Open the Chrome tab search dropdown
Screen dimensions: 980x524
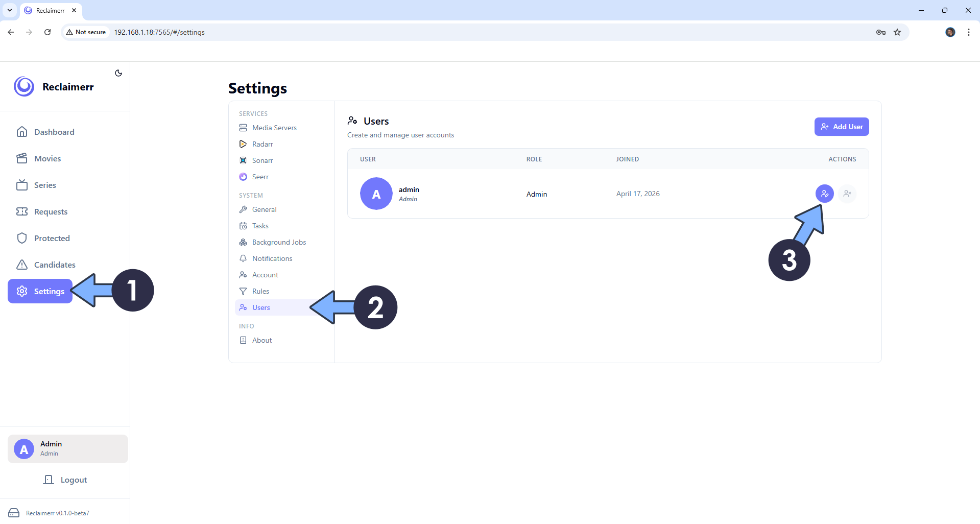[10, 10]
